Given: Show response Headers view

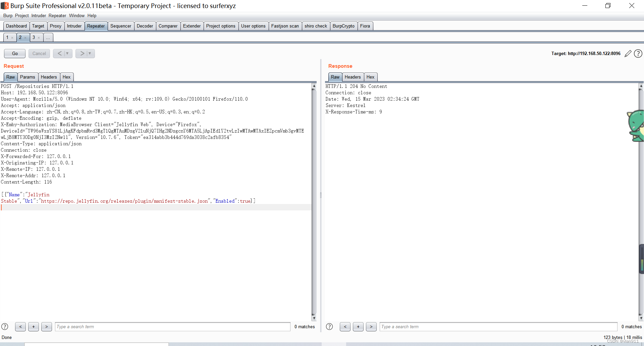Looking at the screenshot, I should pos(353,77).
